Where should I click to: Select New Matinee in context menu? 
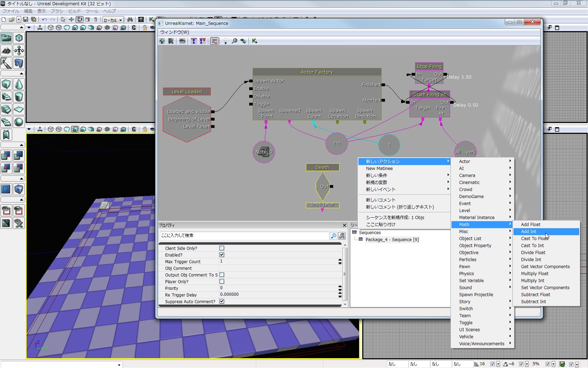click(379, 168)
